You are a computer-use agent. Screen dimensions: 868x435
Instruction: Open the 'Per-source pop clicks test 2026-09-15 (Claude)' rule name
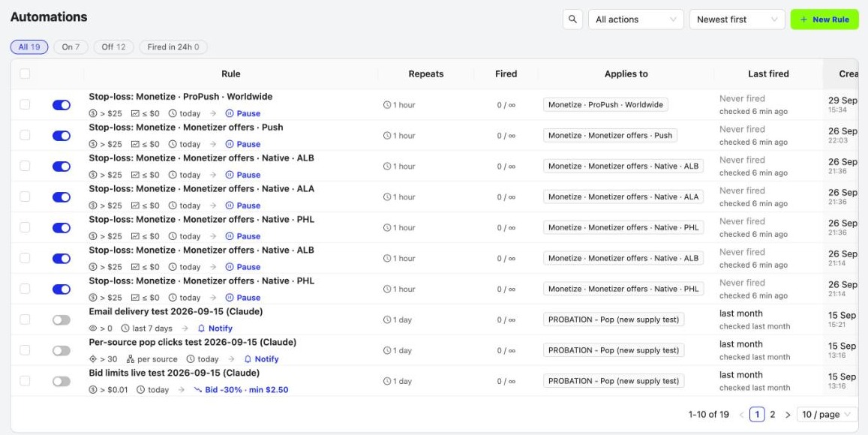193,342
